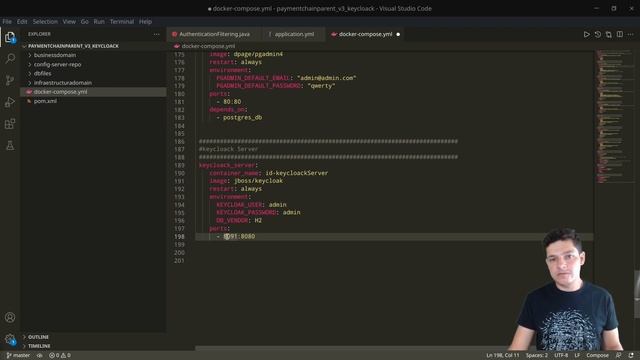Viewport: 640px width, 360px height.
Task: Click the 80:80 ports entry
Action: pos(232,102)
